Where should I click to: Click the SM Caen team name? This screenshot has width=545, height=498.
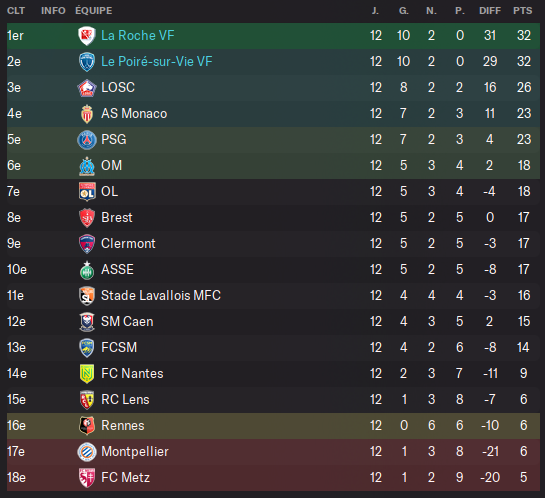click(127, 321)
